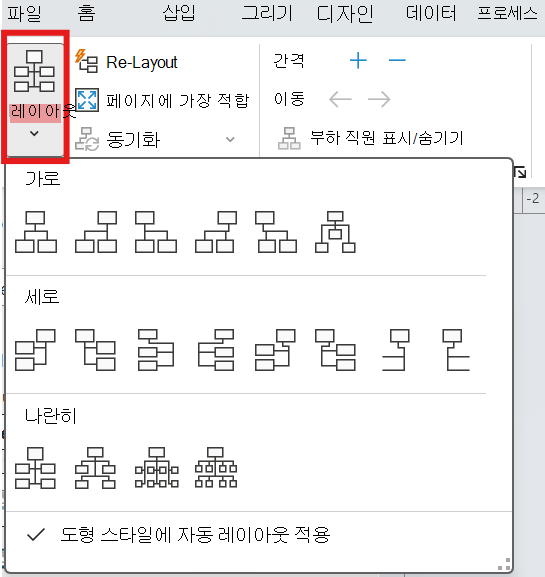Move shape right with right arrow
545x577 pixels.
(x=379, y=99)
